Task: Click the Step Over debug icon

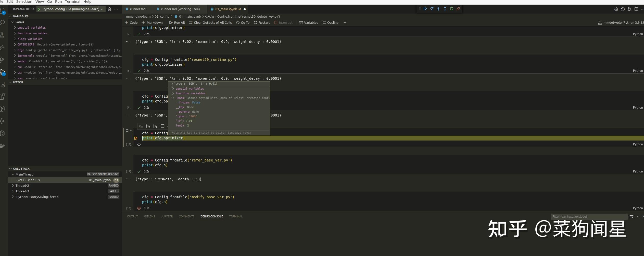Action: pyautogui.click(x=432, y=9)
